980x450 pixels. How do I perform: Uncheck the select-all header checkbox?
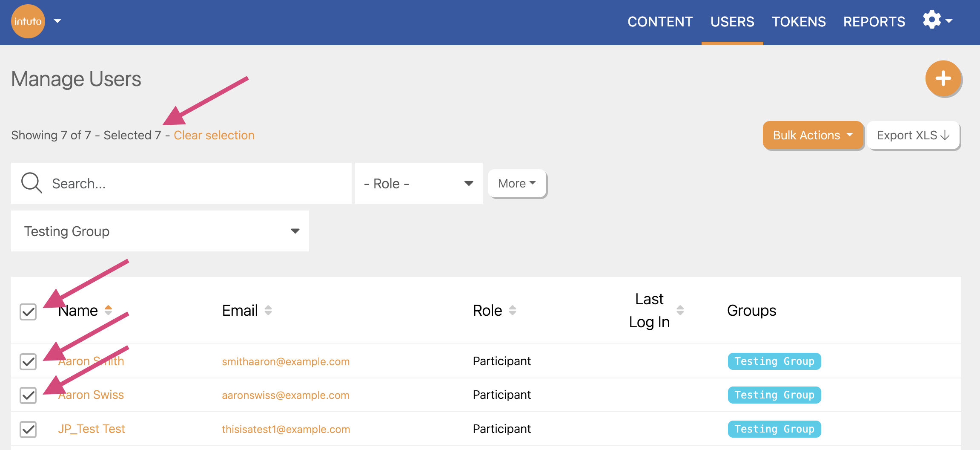click(x=28, y=312)
